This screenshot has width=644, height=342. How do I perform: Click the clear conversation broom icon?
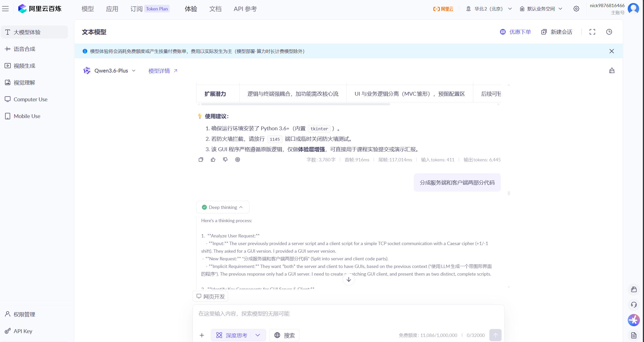tap(612, 70)
